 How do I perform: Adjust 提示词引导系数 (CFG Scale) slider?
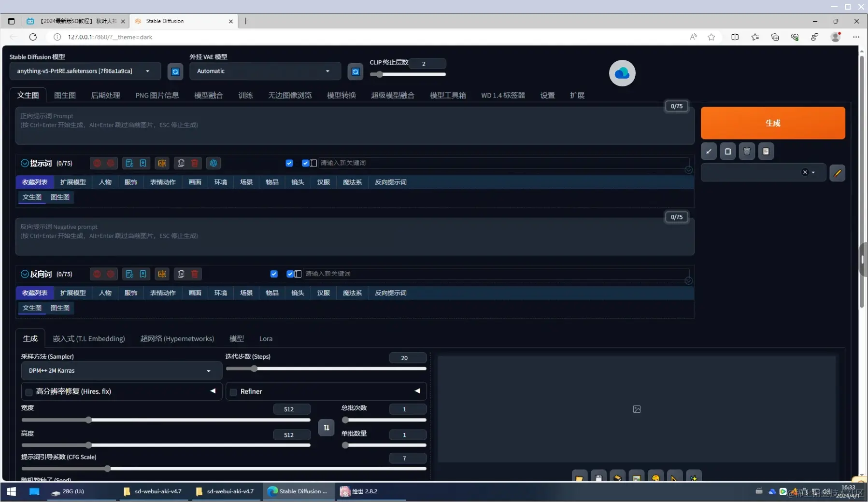point(224,469)
